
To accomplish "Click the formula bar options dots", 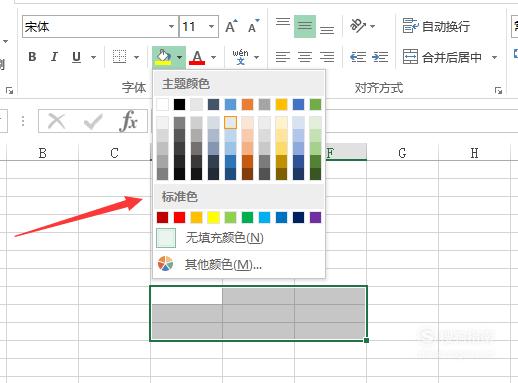I will tap(23, 121).
